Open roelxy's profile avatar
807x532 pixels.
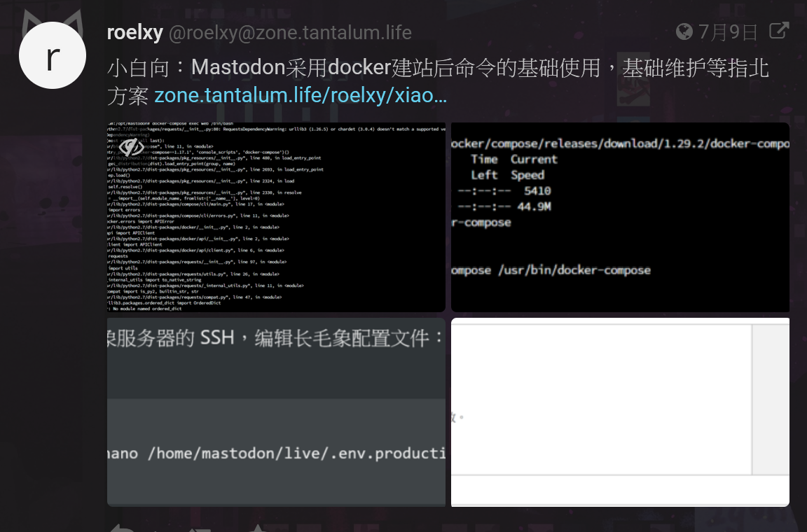(53, 55)
